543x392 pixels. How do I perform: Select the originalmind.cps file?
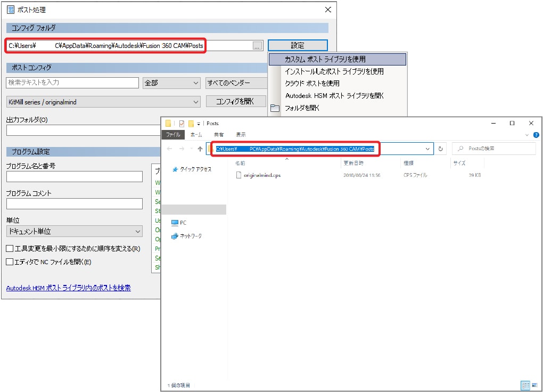point(261,175)
